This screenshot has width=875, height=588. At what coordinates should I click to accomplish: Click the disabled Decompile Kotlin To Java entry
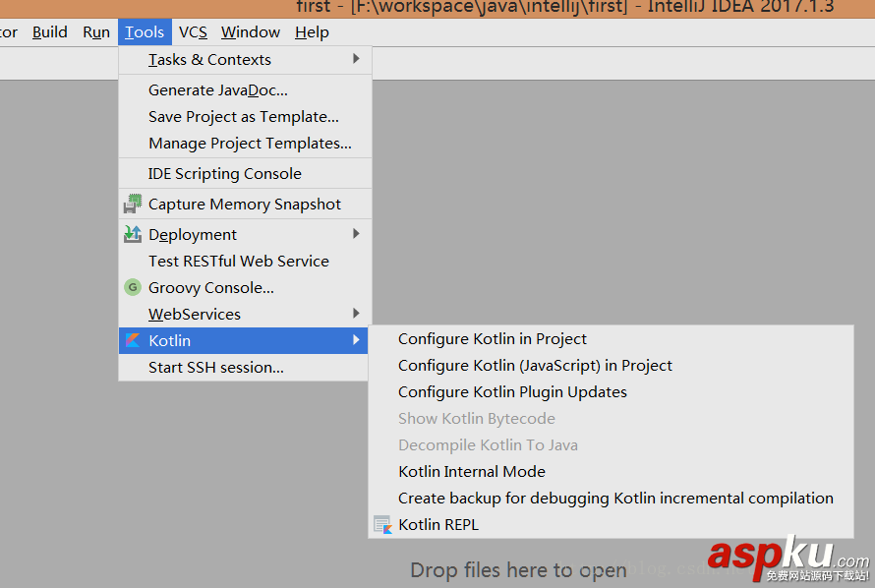612,445
